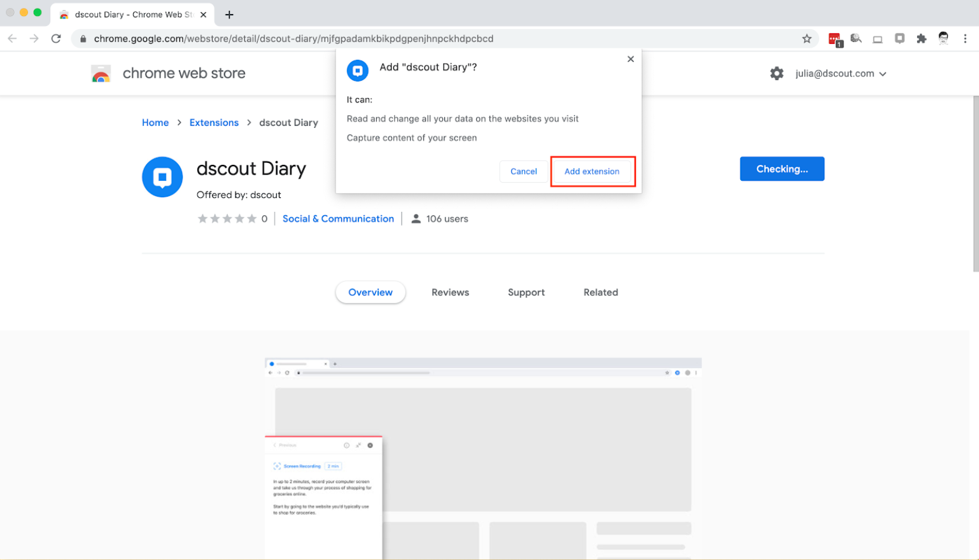Click the dscout icon in the dialog
979x560 pixels.
(x=358, y=71)
